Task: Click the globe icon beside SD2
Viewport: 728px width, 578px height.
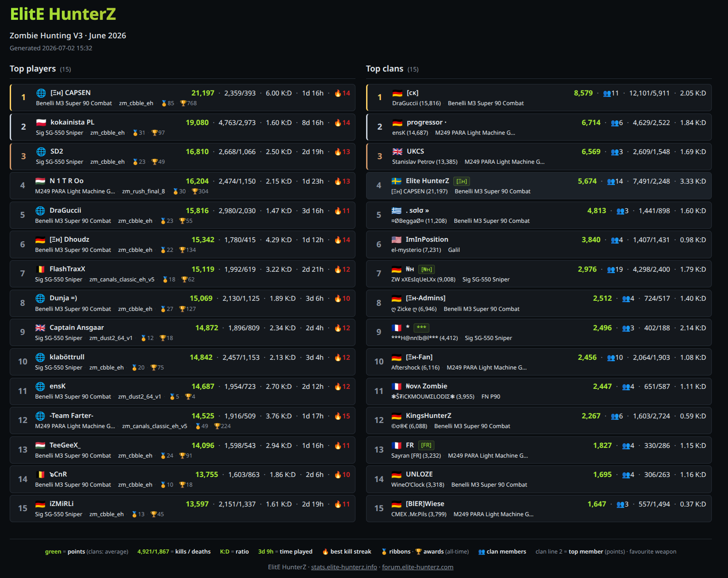Action: pos(41,152)
